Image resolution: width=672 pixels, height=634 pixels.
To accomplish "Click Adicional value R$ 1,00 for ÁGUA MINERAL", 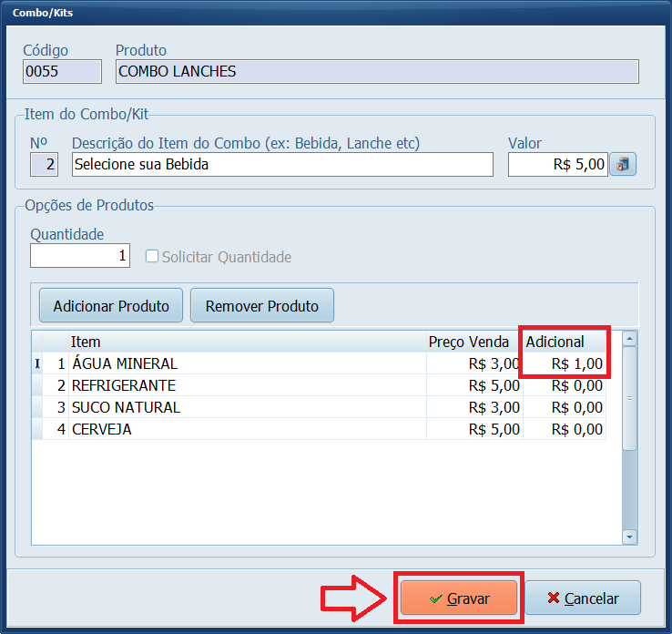I will coord(565,363).
